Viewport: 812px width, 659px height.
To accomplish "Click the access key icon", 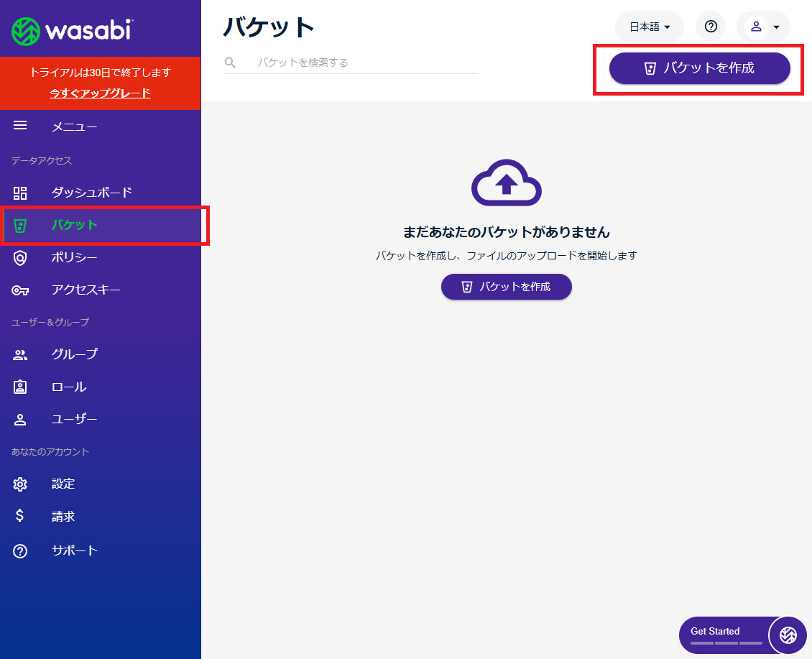I will point(20,290).
